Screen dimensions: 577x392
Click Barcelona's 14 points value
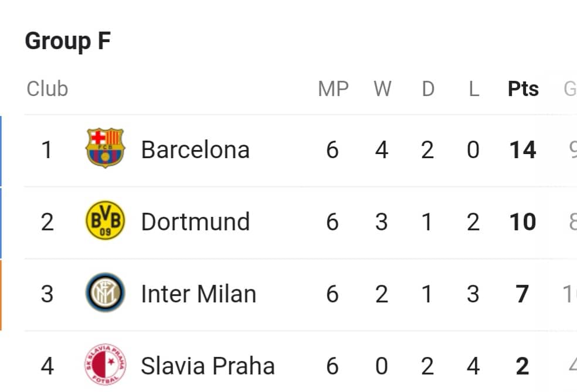point(522,150)
